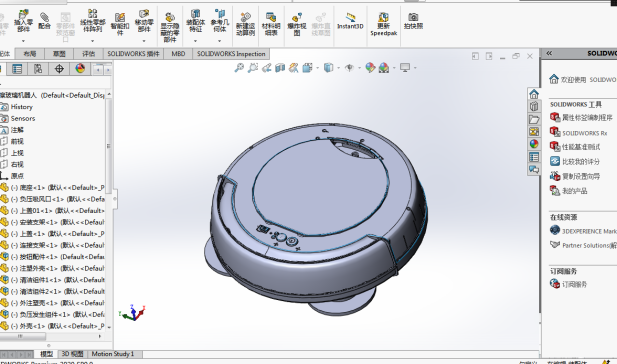Click the Insert Components (插入零部件) tool
This screenshot has height=364, width=617.
[23, 22]
